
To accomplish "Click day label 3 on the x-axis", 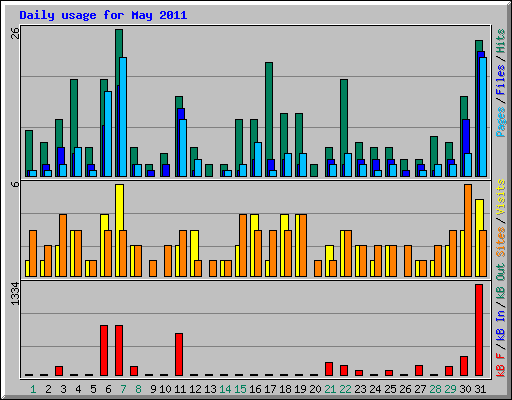I will pos(63,389).
